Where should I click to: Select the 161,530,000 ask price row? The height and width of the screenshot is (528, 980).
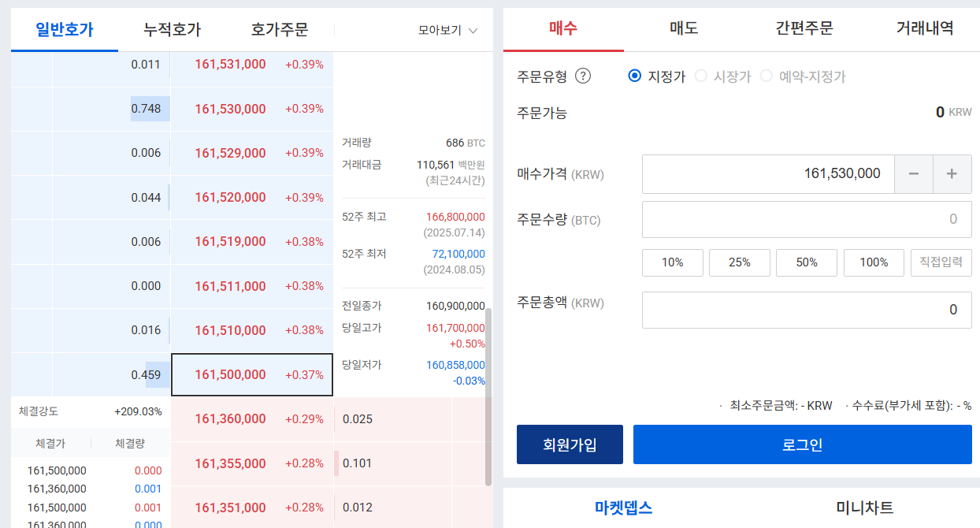pyautogui.click(x=252, y=109)
